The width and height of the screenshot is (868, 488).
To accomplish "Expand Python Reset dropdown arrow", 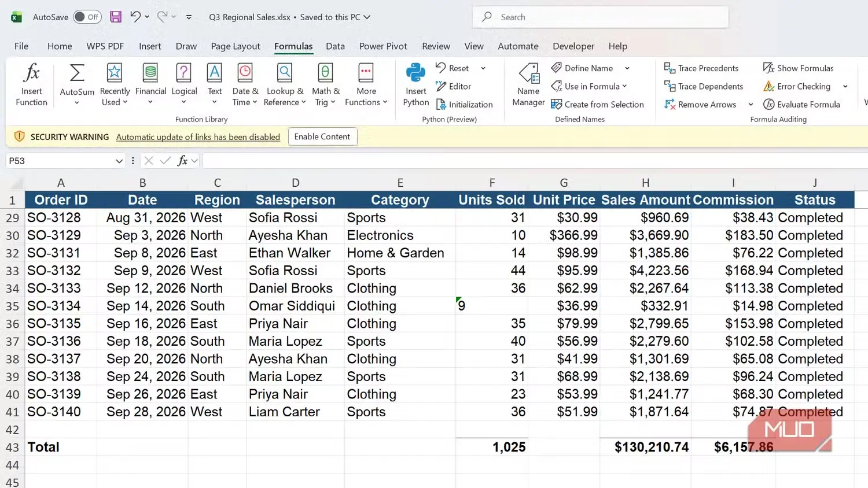I will click(x=483, y=68).
